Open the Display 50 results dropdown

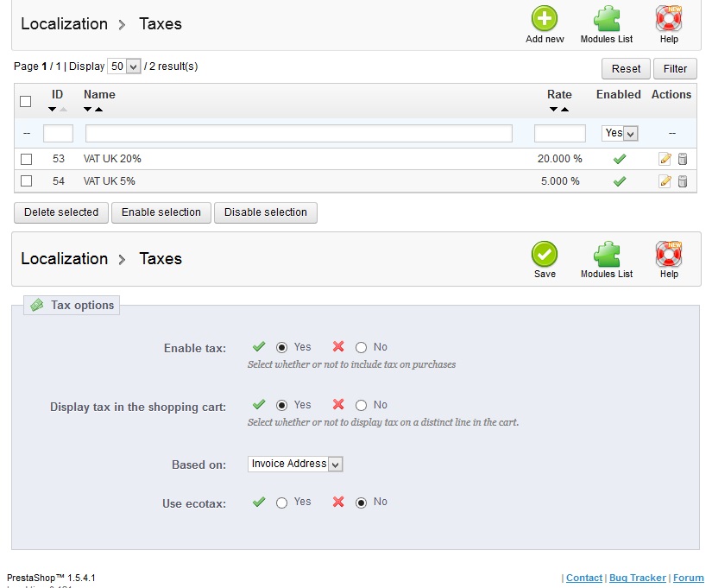pyautogui.click(x=124, y=66)
